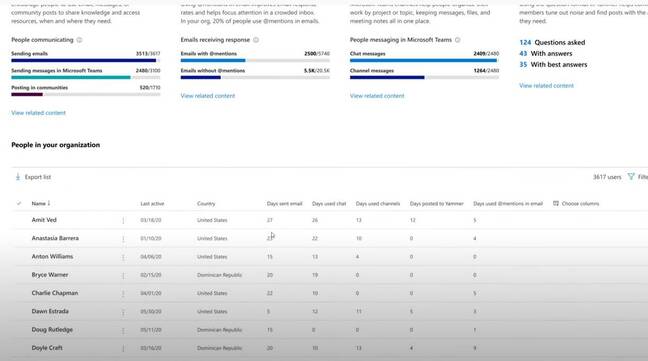Open View related content under Emails receiving response

pos(207,96)
